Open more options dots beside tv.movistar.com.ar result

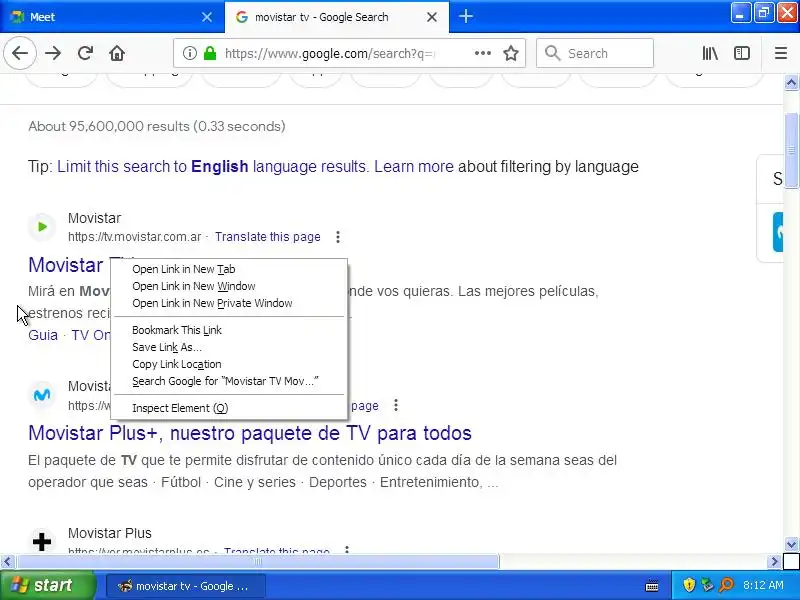pyautogui.click(x=338, y=237)
